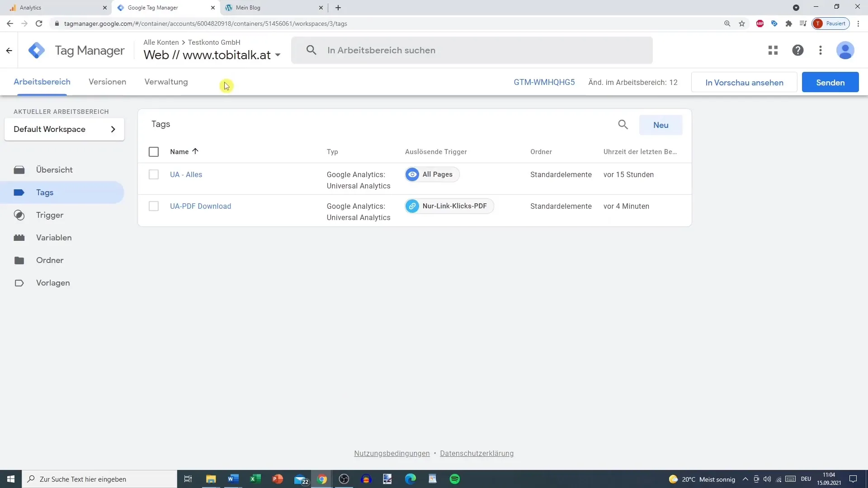Toggle the select-all checkbox in header

pos(154,151)
